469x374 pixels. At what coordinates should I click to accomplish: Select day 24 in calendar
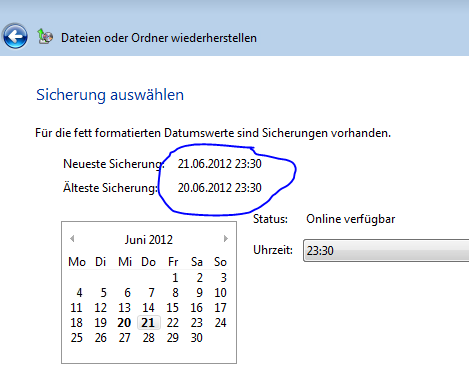coord(220,323)
